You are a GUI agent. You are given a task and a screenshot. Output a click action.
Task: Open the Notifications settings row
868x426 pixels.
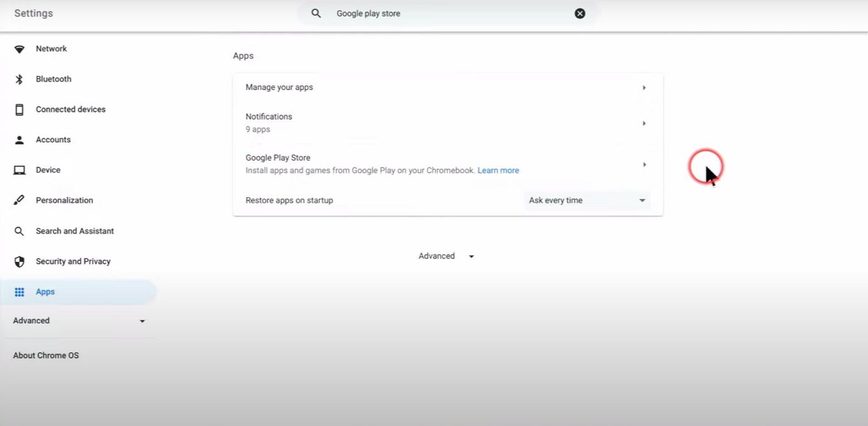click(447, 123)
